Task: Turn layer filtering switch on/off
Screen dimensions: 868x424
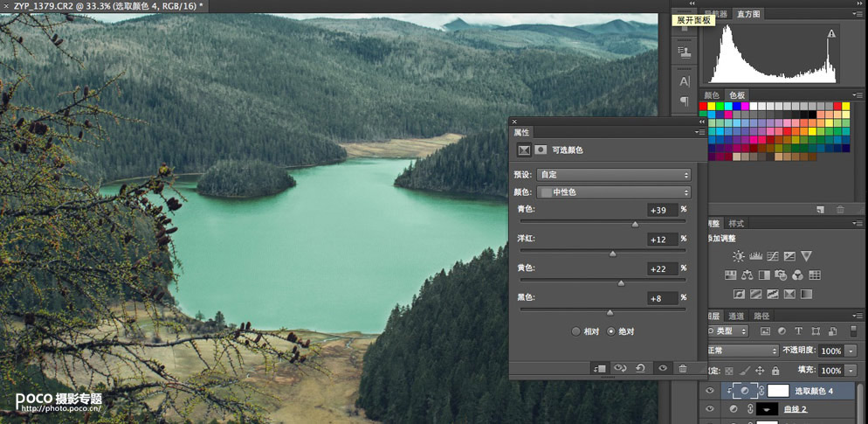Action: tap(855, 330)
